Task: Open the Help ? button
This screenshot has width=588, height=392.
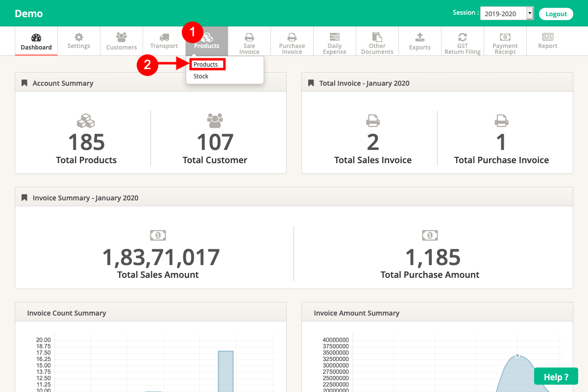Action: 556,377
